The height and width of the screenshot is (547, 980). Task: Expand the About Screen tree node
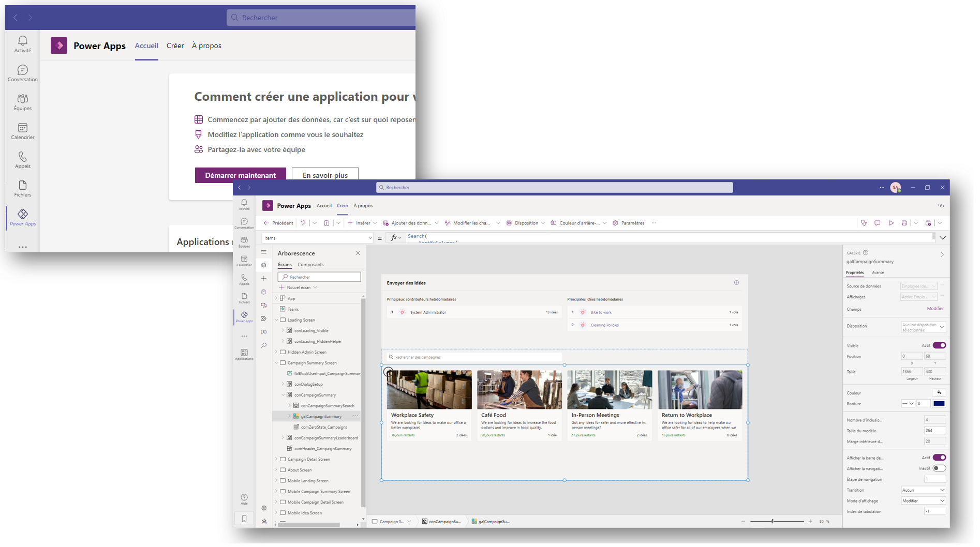pos(276,470)
